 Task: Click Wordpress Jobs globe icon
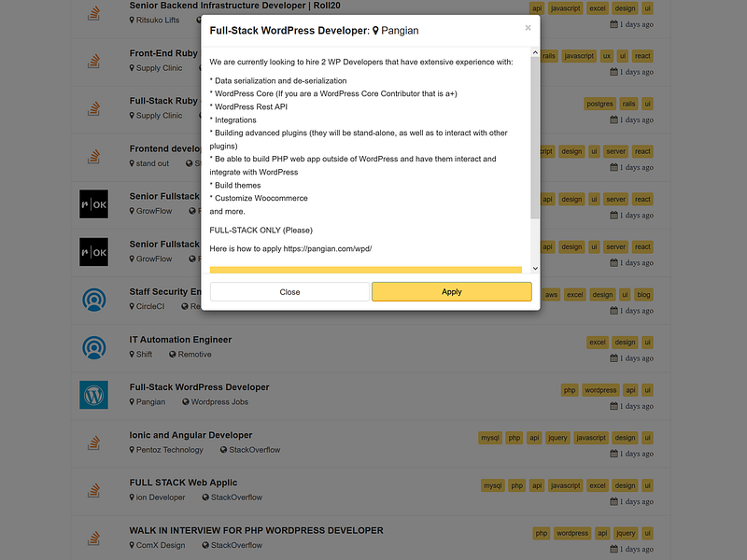pos(186,402)
